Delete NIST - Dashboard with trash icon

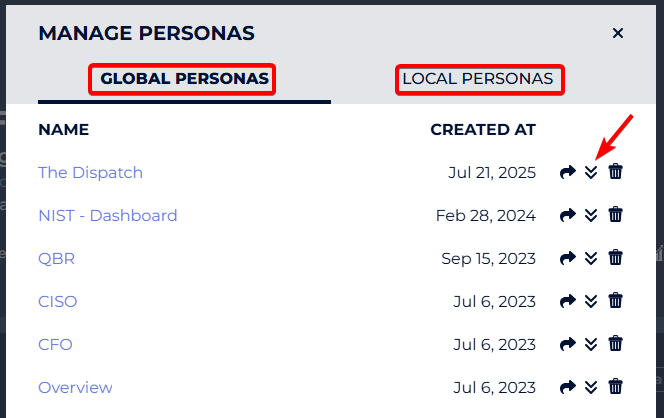point(615,215)
